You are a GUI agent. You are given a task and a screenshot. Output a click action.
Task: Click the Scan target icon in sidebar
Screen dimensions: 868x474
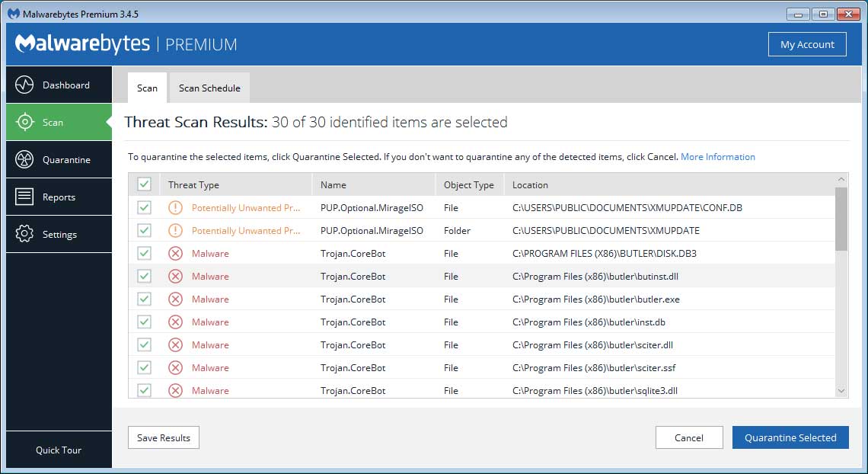pyautogui.click(x=24, y=122)
